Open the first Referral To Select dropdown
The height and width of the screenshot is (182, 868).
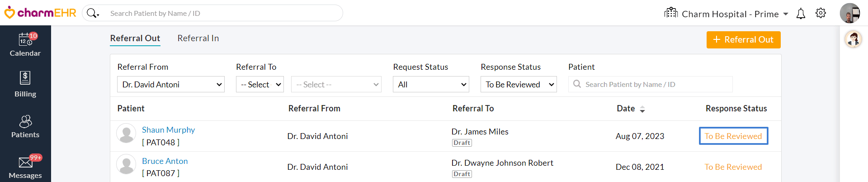click(x=260, y=84)
